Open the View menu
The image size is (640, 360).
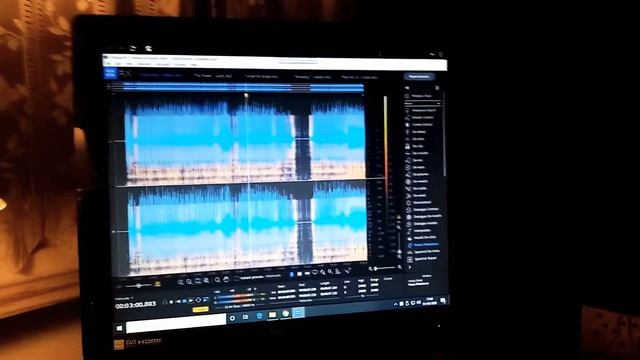pos(129,64)
